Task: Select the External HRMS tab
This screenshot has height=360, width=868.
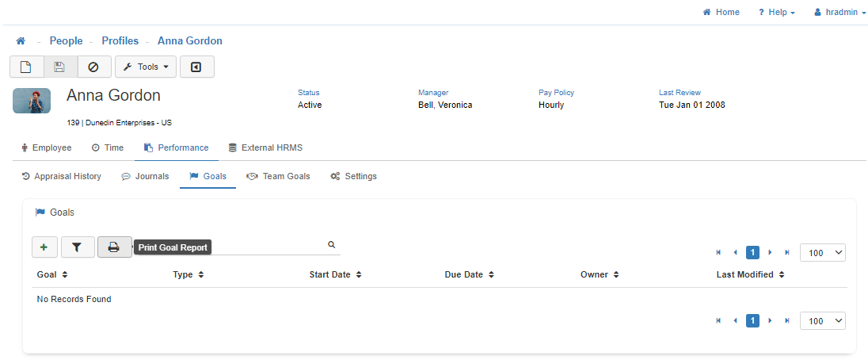Action: (x=265, y=147)
